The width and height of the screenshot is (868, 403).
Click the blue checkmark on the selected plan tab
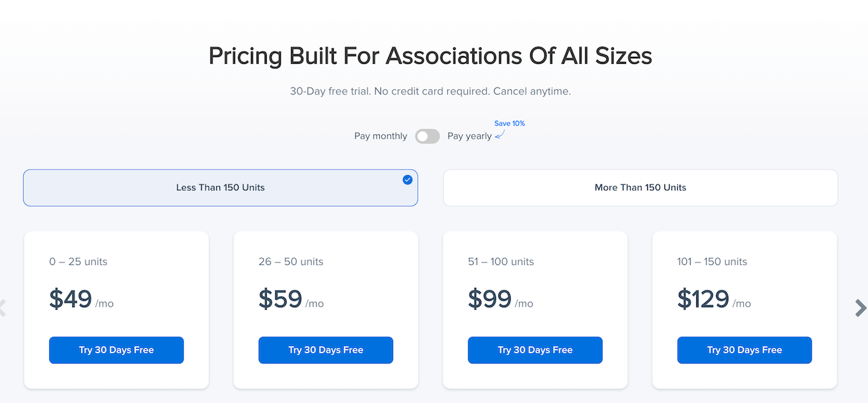tap(407, 180)
